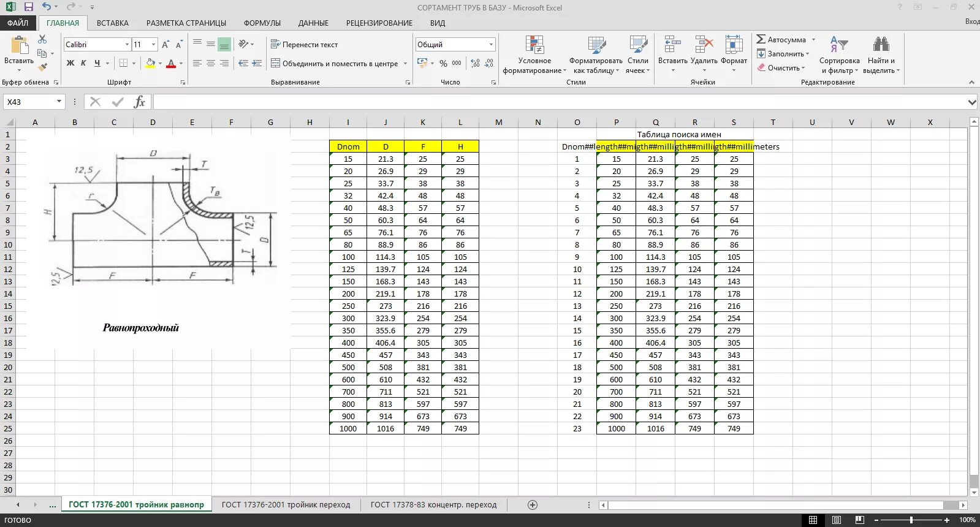
Task: Click Перенести текст wrap text button
Action: pos(305,44)
